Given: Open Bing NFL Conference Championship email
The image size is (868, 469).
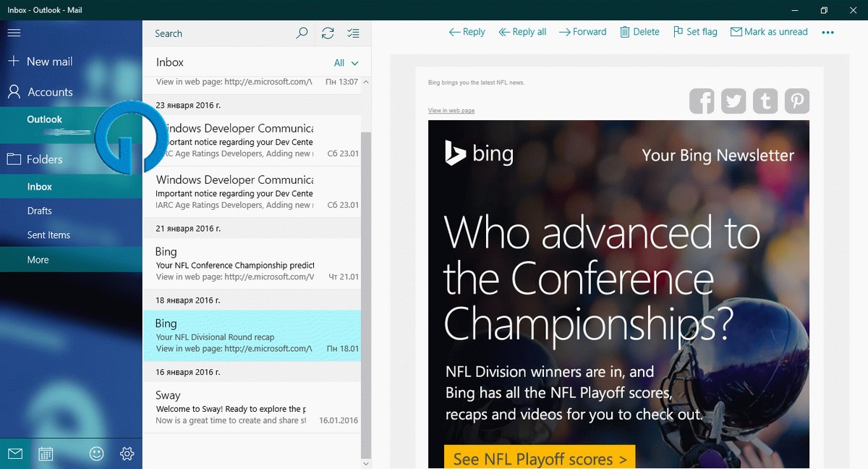Looking at the screenshot, I should [x=252, y=264].
